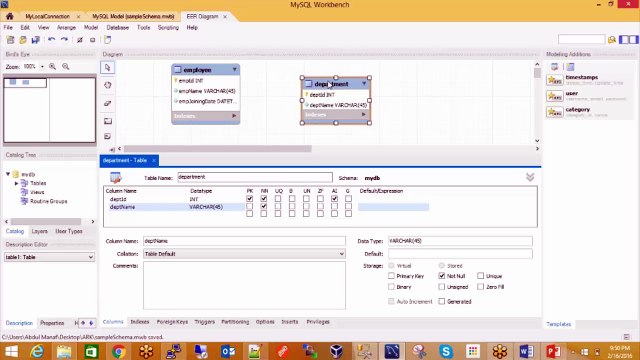640x360 pixels.
Task: Enable the Zero Fill checkbox
Action: coord(481,287)
